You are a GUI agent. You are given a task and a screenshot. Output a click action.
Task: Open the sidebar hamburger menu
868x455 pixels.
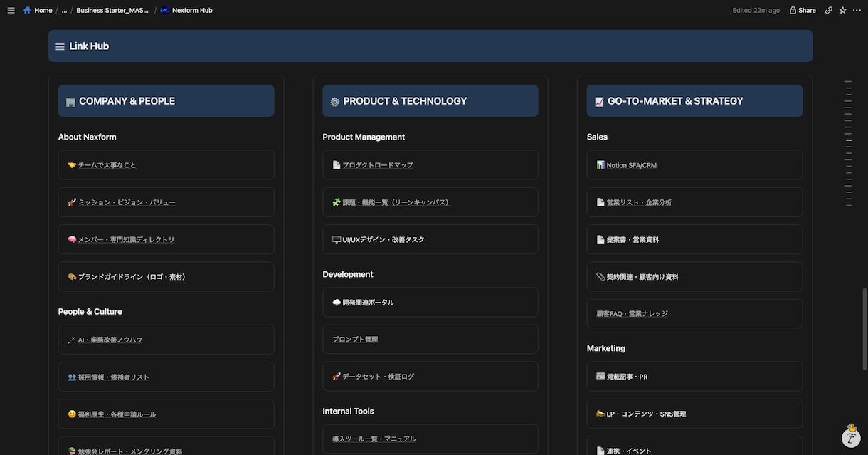[x=11, y=10]
